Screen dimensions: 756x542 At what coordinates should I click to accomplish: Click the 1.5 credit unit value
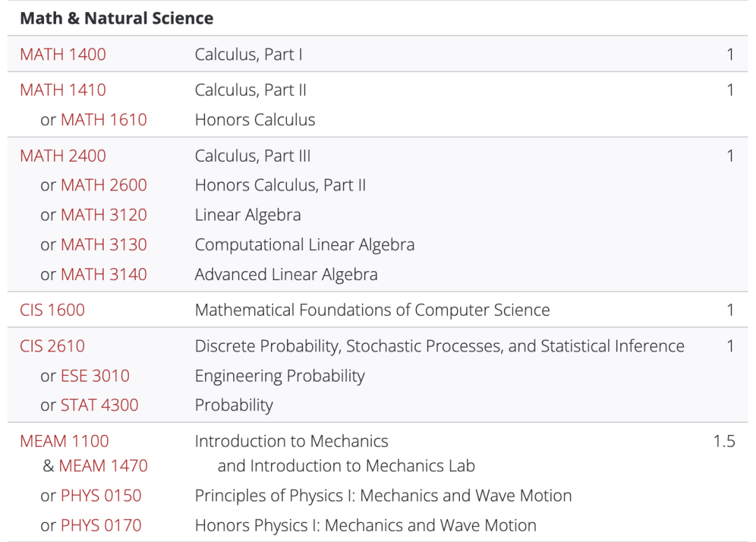pos(724,441)
